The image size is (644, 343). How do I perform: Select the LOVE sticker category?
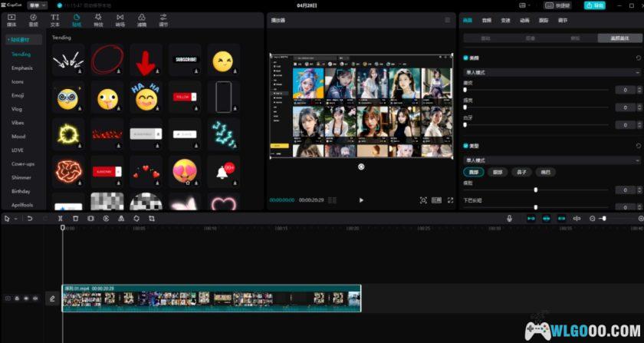click(x=17, y=150)
